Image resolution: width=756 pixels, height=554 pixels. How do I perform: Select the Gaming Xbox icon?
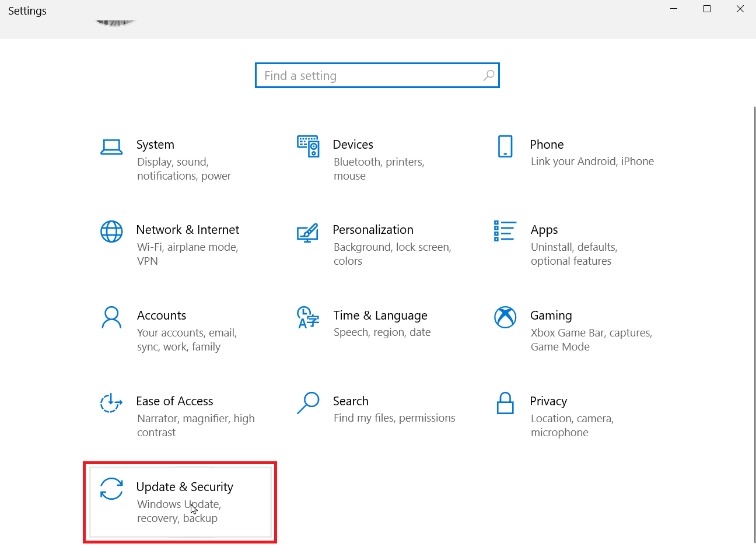click(x=505, y=317)
